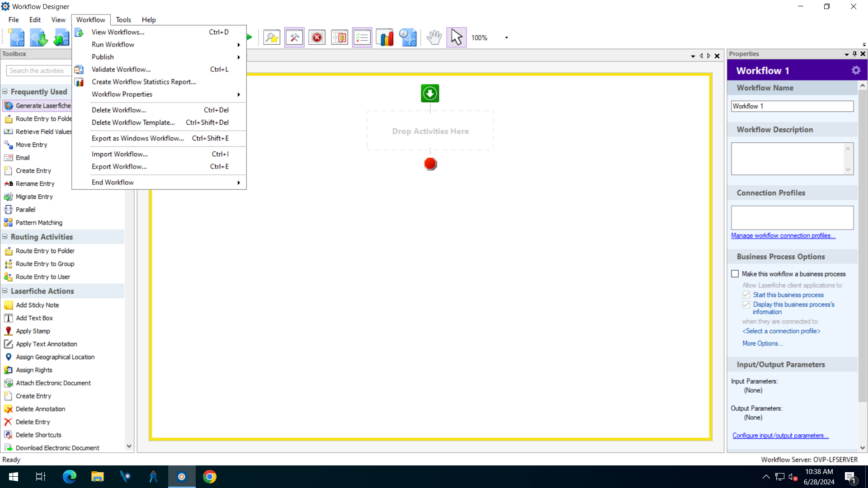868x488 pixels.
Task: Open File Explorer from the taskbar
Action: [98, 477]
